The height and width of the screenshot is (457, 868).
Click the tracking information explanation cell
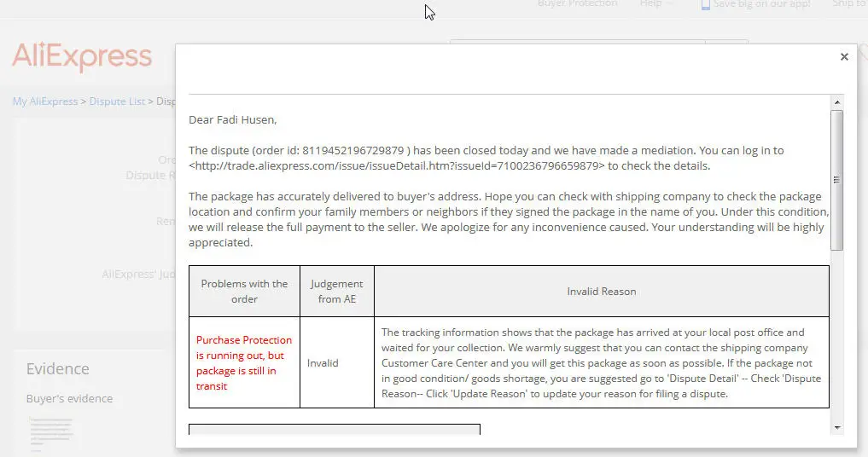601,362
